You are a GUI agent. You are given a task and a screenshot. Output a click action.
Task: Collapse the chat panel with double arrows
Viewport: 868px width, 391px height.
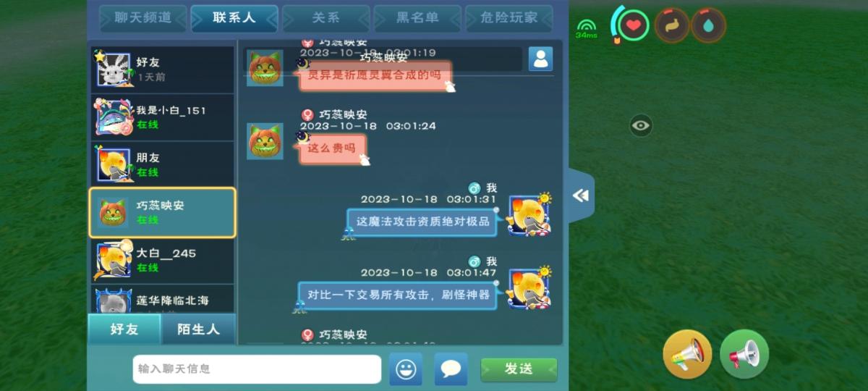click(581, 195)
